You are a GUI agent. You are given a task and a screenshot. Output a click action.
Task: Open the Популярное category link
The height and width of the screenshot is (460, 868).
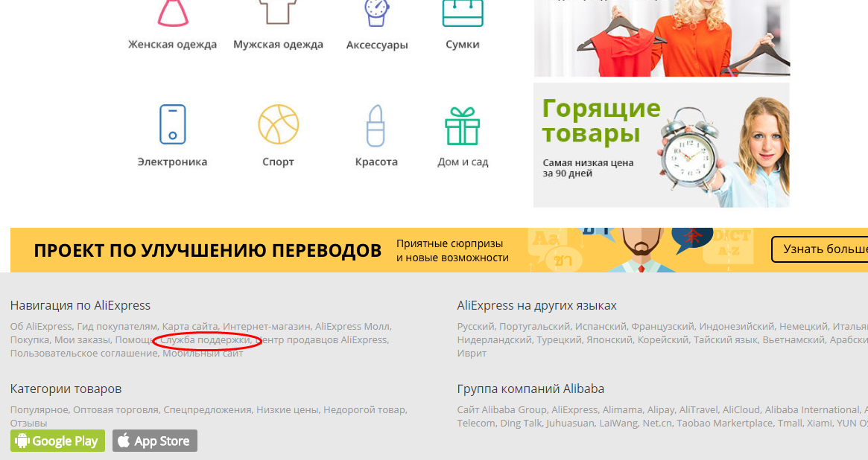pos(39,409)
